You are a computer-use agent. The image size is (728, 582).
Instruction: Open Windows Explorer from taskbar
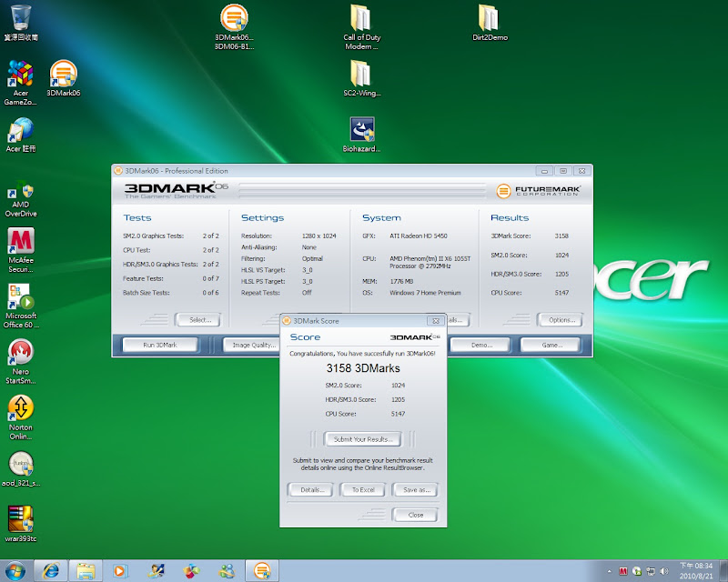[x=86, y=571]
